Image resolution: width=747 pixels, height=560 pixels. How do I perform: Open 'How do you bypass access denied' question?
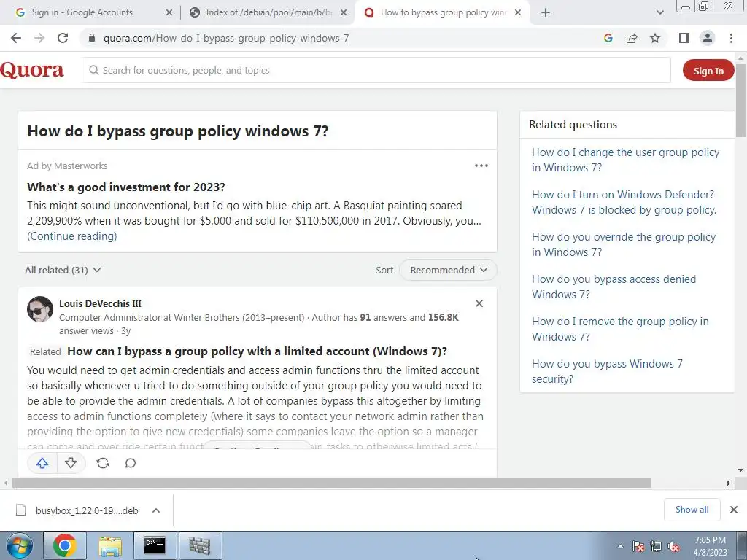point(614,287)
